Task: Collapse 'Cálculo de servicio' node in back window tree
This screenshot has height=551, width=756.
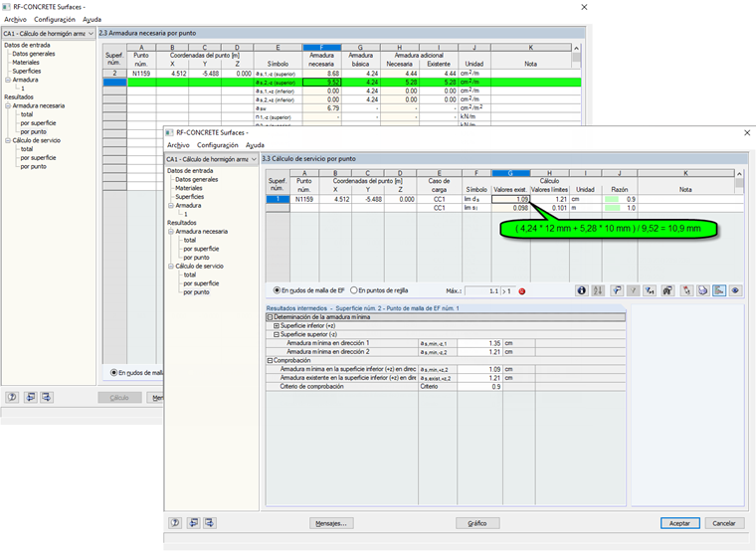Action: click(8, 140)
